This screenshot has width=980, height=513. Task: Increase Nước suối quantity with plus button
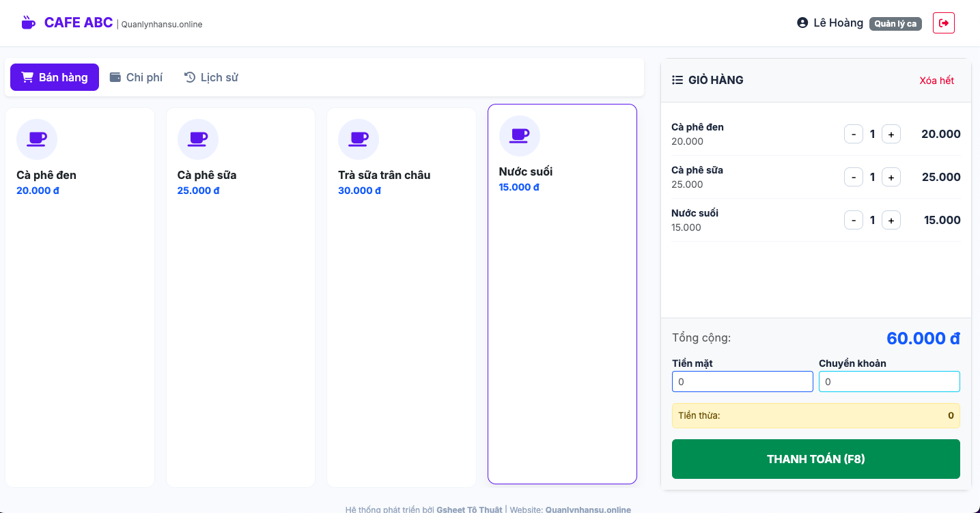pos(891,220)
